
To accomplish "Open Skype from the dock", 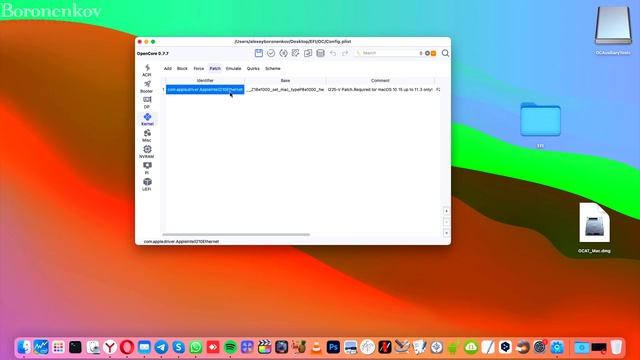I will click(x=178, y=347).
